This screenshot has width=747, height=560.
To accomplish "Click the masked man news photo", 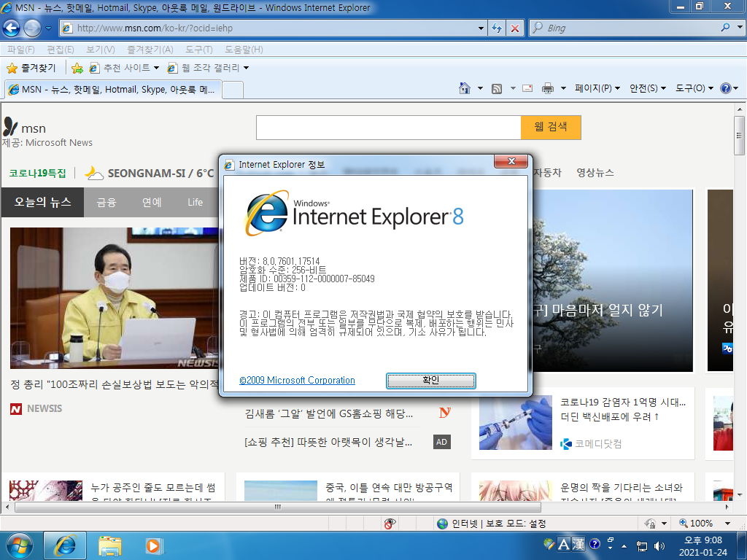I will point(115,298).
